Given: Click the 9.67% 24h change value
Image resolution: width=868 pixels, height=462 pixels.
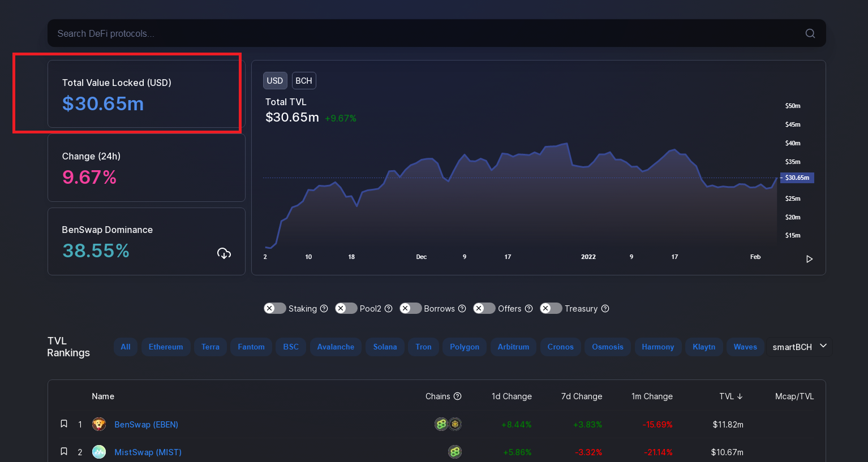Looking at the screenshot, I should (x=89, y=177).
